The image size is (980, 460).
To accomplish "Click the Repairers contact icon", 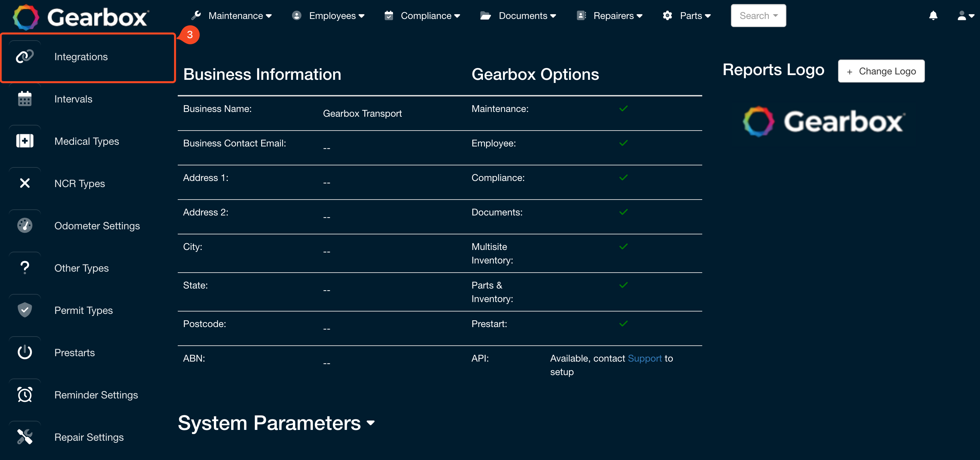I will (x=581, y=15).
